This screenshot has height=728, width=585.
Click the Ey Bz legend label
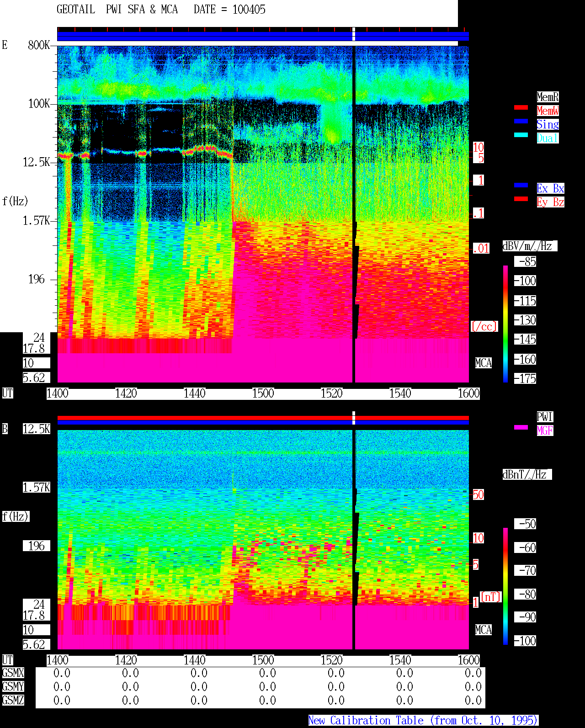point(550,202)
